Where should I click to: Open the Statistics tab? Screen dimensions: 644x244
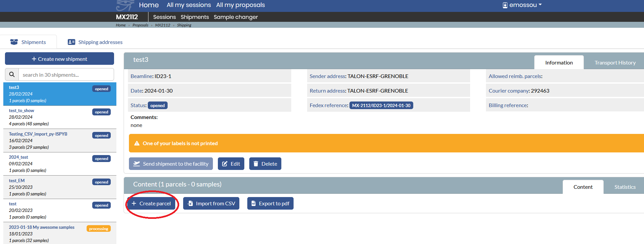click(624, 187)
